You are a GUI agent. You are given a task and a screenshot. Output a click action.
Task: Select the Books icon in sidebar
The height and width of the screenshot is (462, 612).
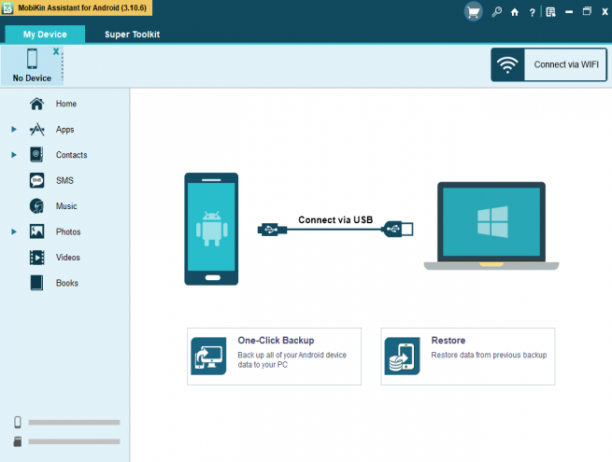point(37,283)
